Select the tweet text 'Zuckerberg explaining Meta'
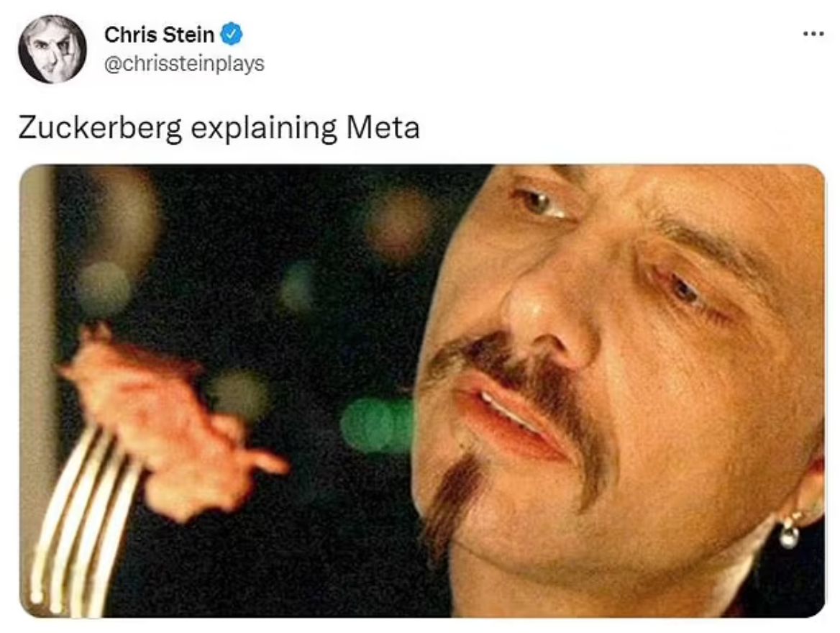The width and height of the screenshot is (840, 633). [x=219, y=129]
